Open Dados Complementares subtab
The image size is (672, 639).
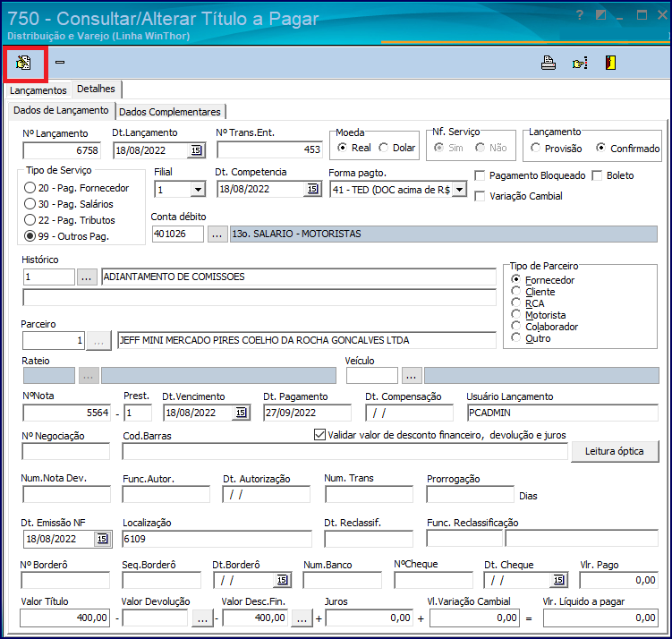[x=170, y=112]
